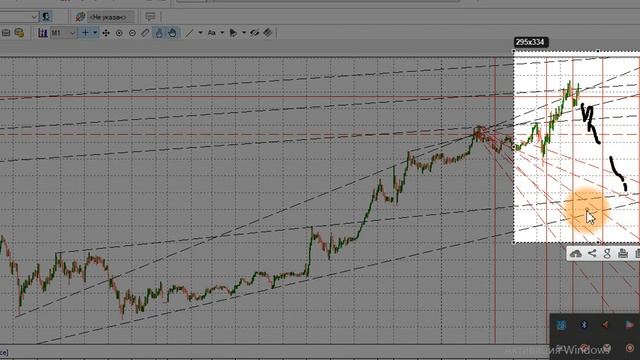Upload the screenshot with the cloud icon
This screenshot has width=640, height=360.
coord(576,254)
